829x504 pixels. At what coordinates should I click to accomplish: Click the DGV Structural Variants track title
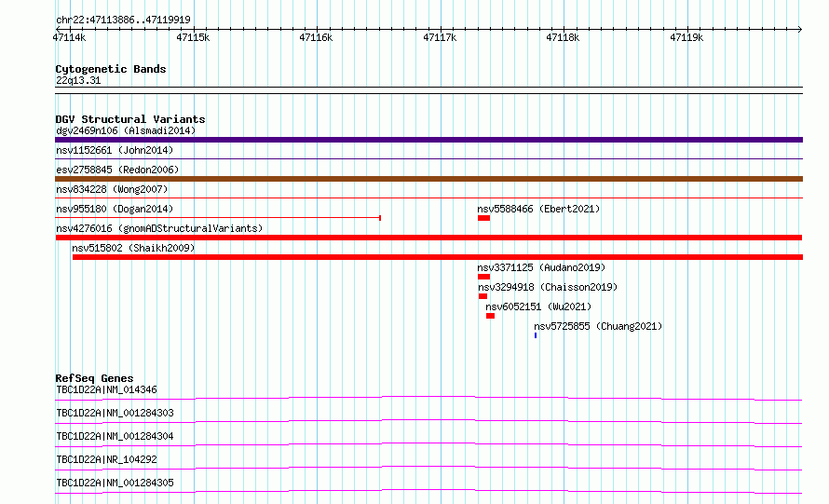point(130,119)
